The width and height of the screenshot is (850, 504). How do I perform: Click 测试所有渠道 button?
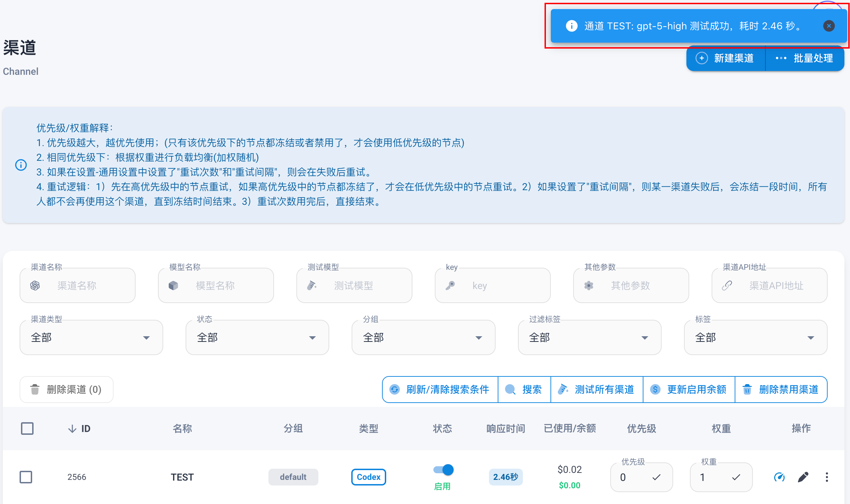click(597, 389)
